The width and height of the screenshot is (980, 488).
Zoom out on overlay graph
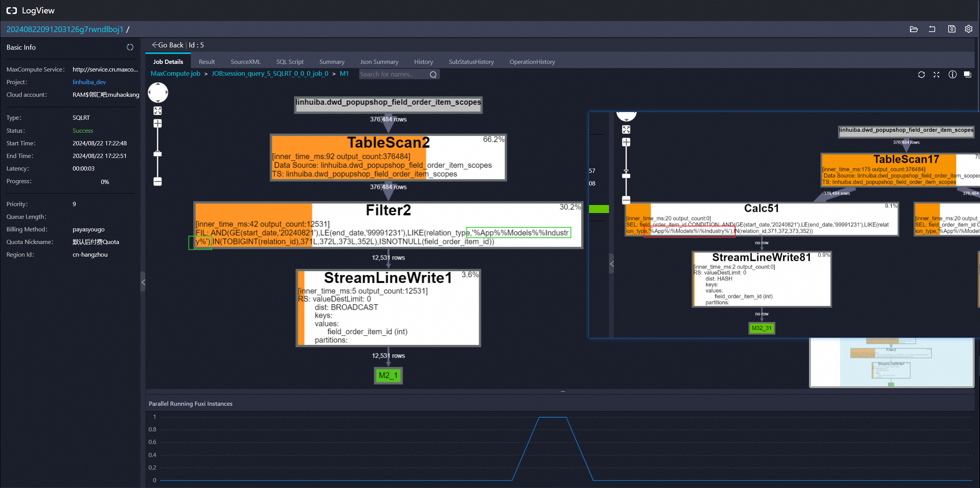626,200
